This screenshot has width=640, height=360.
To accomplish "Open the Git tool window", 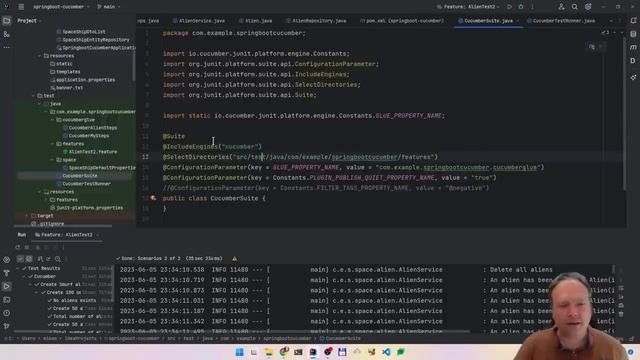I will coord(7,326).
